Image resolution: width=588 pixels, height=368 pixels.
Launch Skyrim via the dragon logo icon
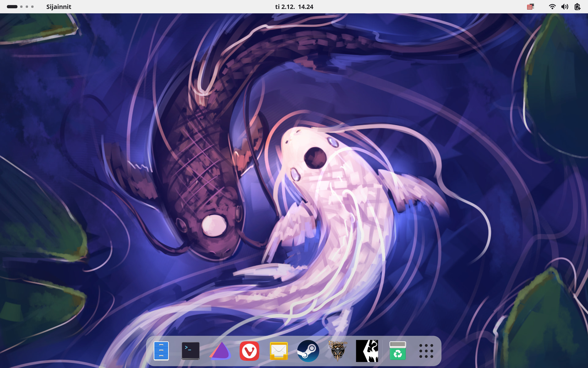coord(367,351)
